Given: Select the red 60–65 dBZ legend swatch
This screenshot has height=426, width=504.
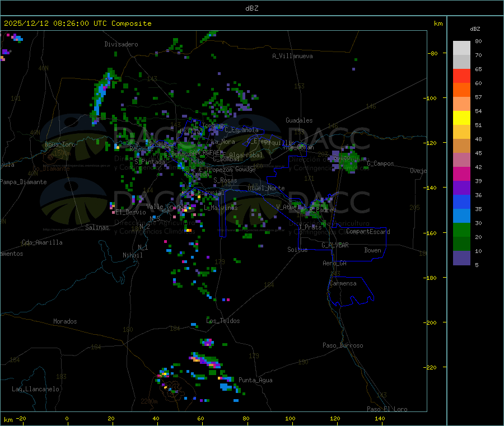Looking at the screenshot, I should click(461, 76).
